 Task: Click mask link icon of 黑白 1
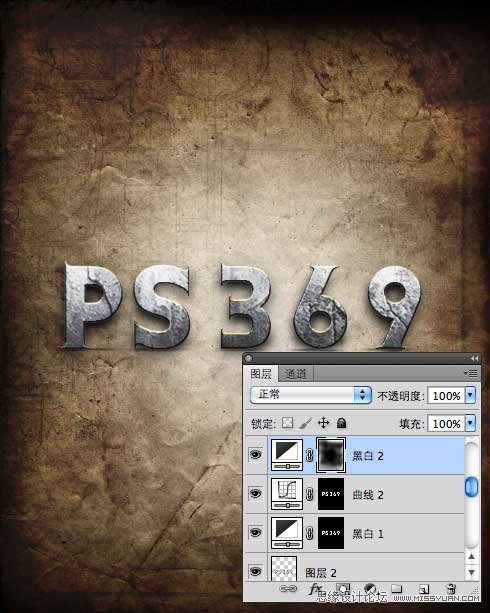click(x=309, y=533)
